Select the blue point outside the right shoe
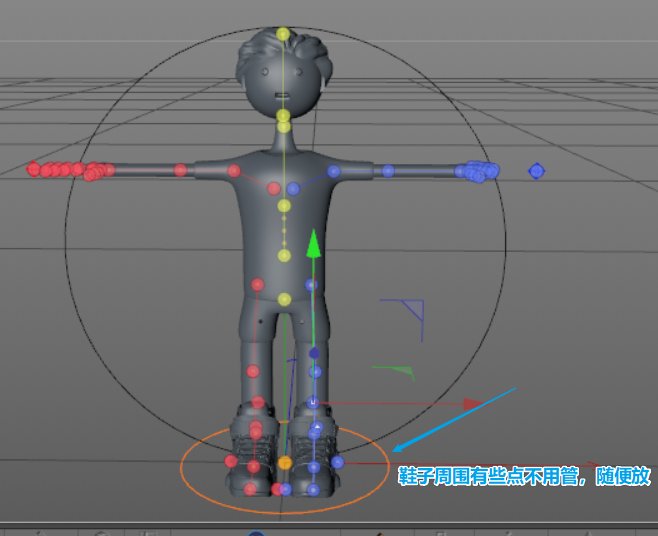This screenshot has height=536, width=658. tap(337, 463)
